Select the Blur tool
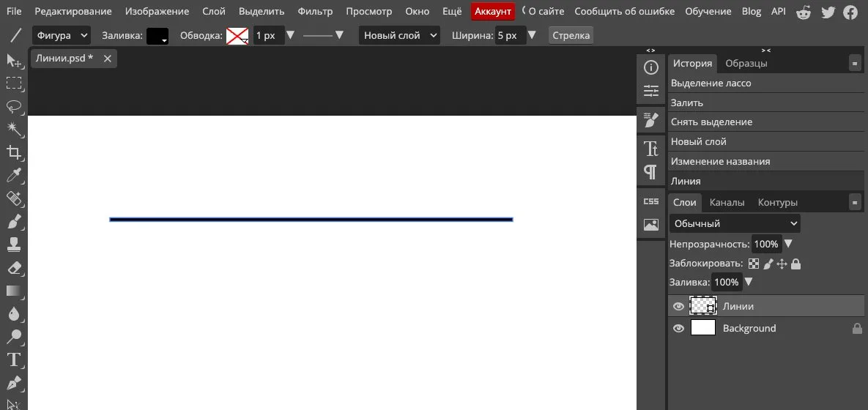 coord(13,314)
